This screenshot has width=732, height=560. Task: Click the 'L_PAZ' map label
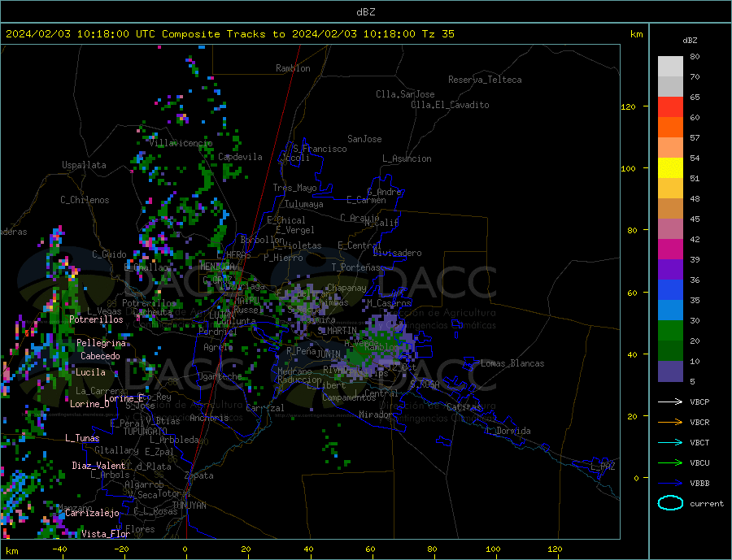[603, 467]
